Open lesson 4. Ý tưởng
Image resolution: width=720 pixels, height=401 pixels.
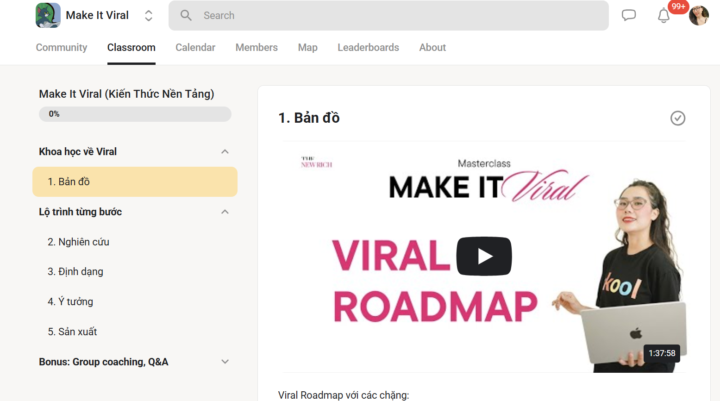coord(70,302)
